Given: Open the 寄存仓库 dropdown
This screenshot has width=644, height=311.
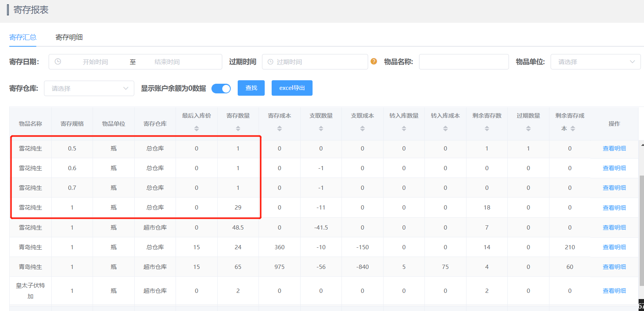Looking at the screenshot, I should pyautogui.click(x=89, y=88).
